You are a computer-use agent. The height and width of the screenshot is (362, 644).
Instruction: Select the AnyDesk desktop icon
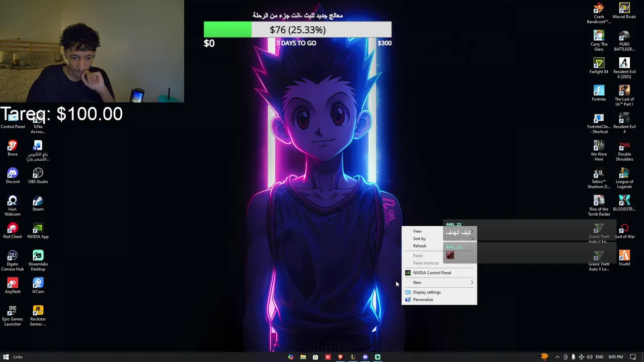tap(13, 286)
